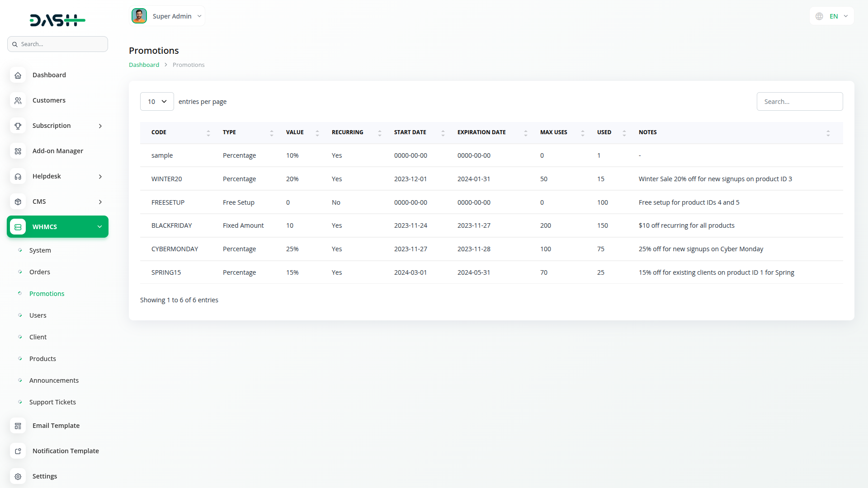Click the globe language icon
The width and height of the screenshot is (868, 488).
[819, 16]
